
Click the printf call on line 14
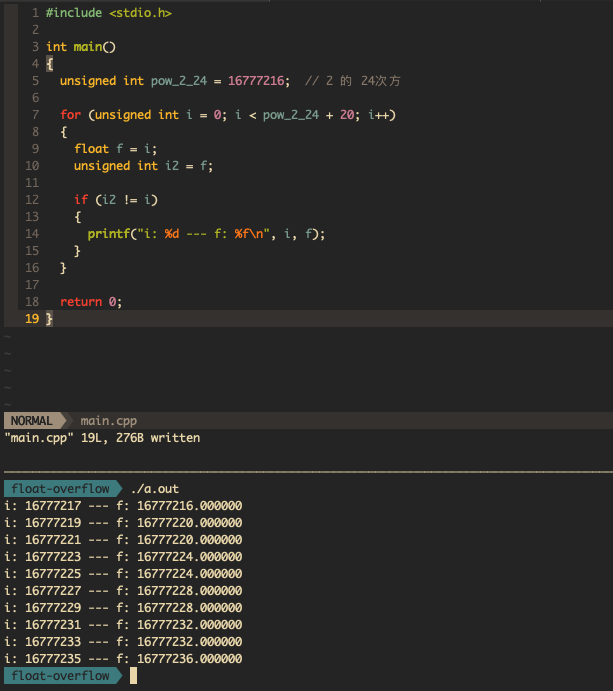[x=206, y=234]
